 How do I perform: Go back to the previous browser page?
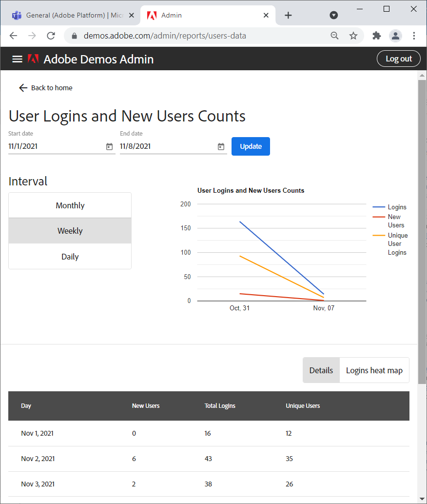14,36
